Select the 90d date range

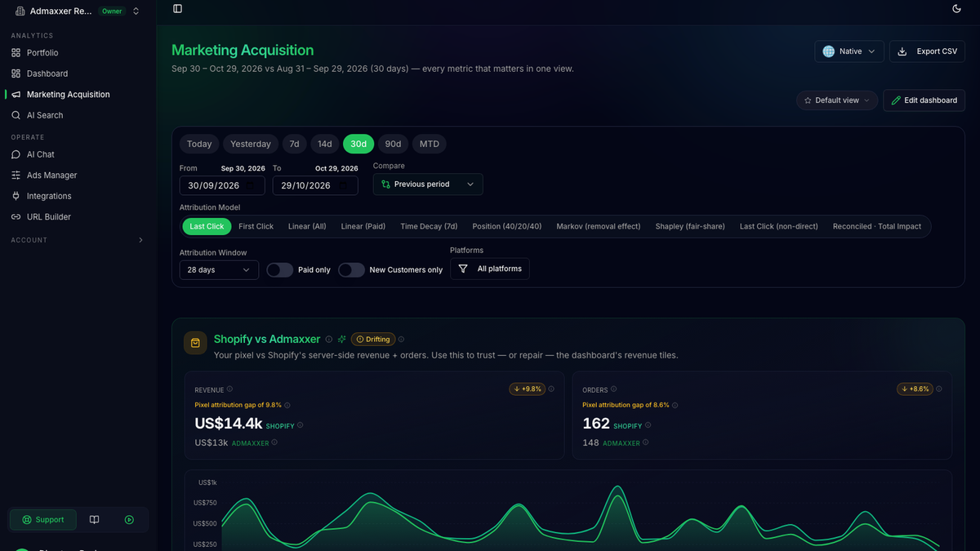(393, 144)
